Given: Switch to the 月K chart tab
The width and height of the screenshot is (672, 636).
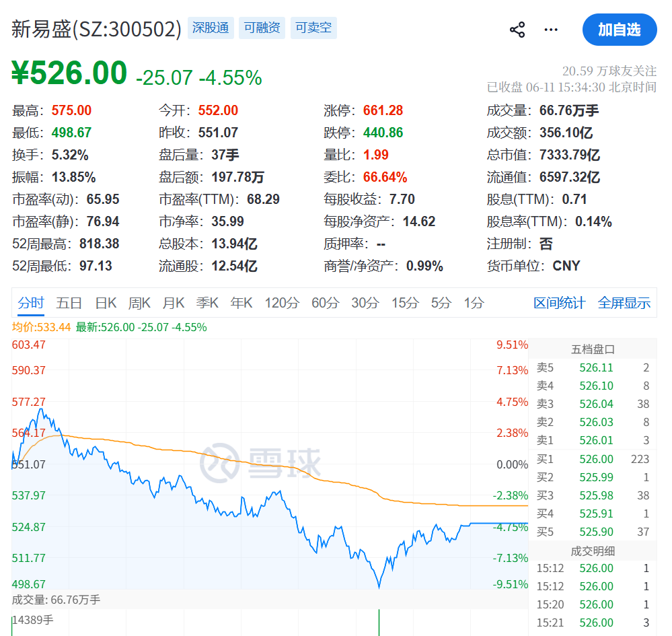Looking at the screenshot, I should click(x=173, y=304).
